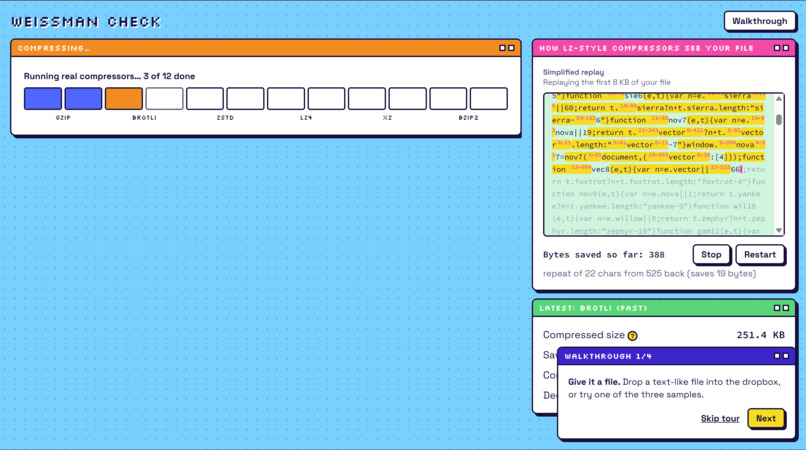
Task: Click the 'COMPRESSING…' panel title bar
Action: click(x=266, y=48)
